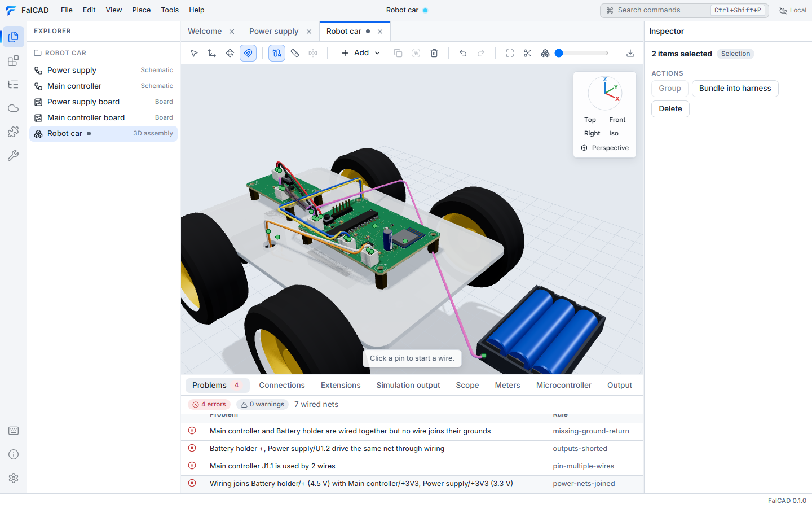The width and height of the screenshot is (812, 508).
Task: Open the extensions puzzle-piece sidebar icon
Action: point(14,132)
